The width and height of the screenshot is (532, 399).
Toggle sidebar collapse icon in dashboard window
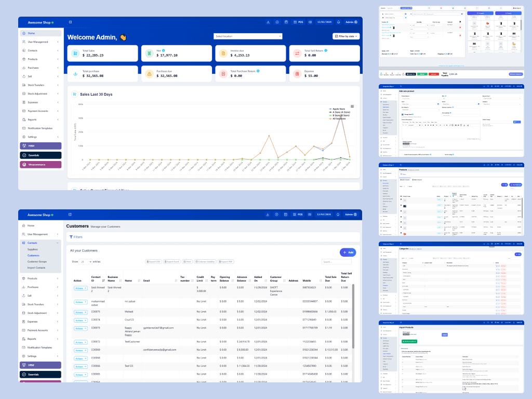click(70, 22)
